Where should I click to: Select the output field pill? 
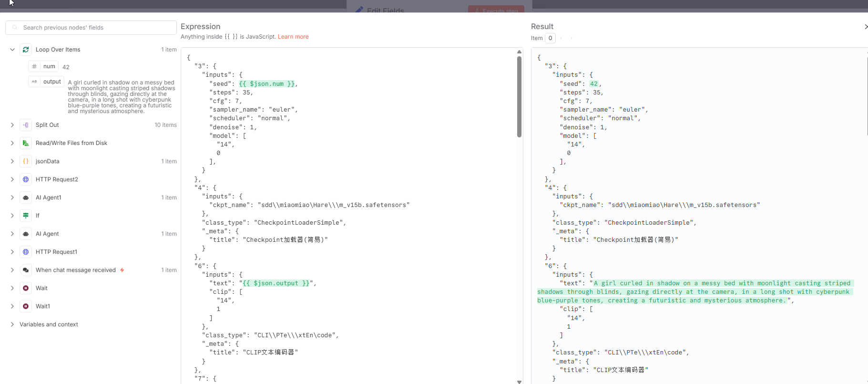coord(46,82)
